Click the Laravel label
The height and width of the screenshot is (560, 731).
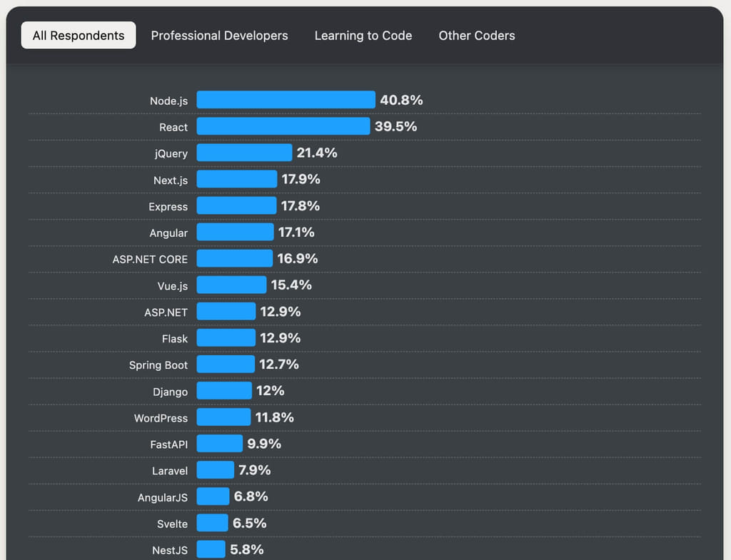tap(170, 471)
